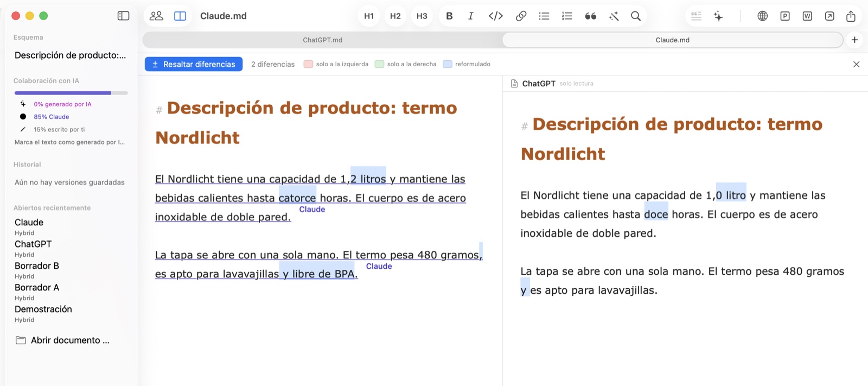
Task: Open the AI sparkle assistant icon
Action: click(x=718, y=16)
